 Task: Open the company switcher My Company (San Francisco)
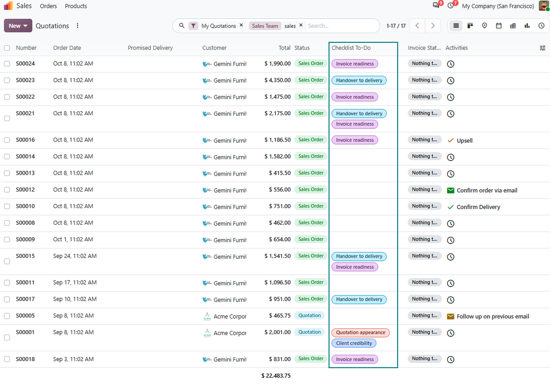498,6
